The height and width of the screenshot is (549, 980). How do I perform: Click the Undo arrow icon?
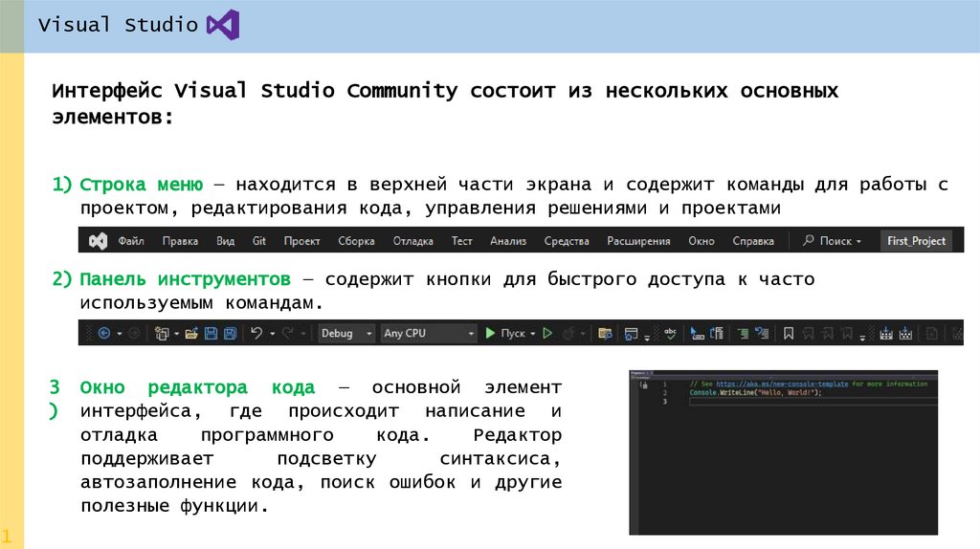point(256,334)
